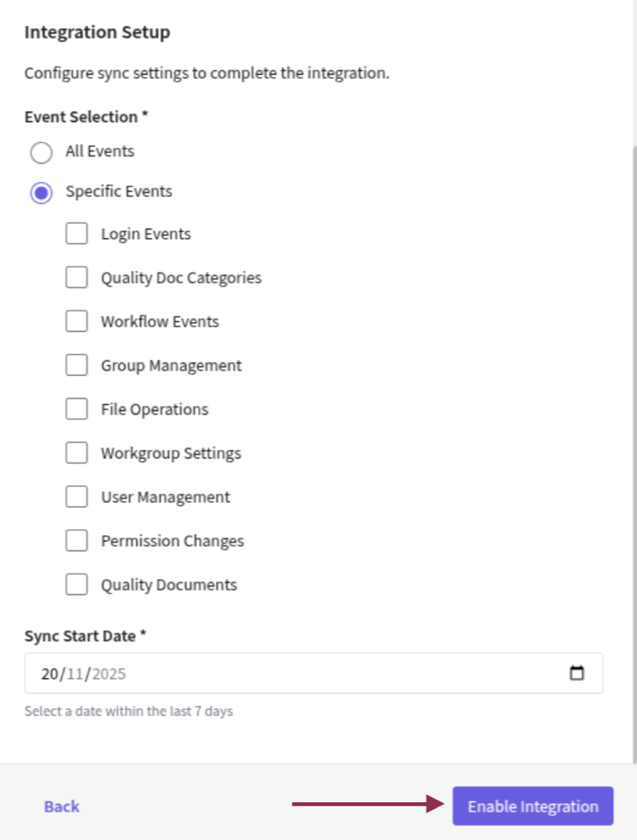
Task: Enable Permission Changes tracking
Action: 76,540
